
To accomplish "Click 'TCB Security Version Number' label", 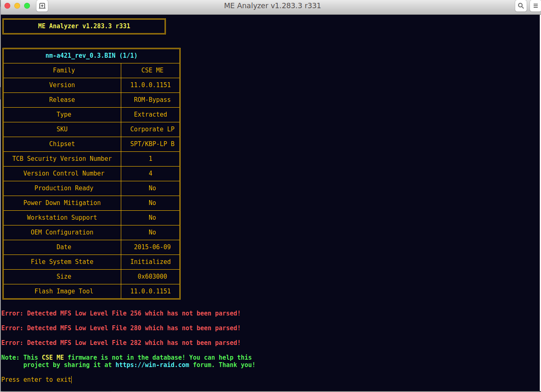I will 62,159.
